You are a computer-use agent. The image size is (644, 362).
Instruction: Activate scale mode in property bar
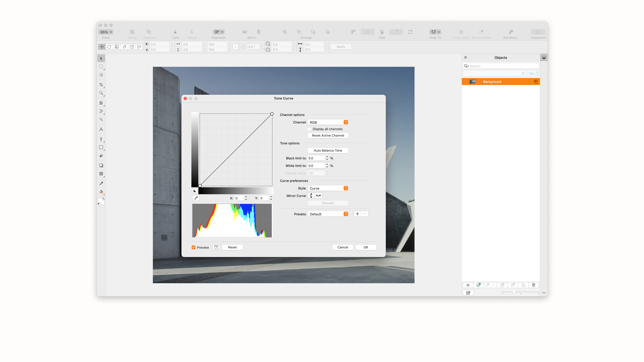click(x=117, y=47)
